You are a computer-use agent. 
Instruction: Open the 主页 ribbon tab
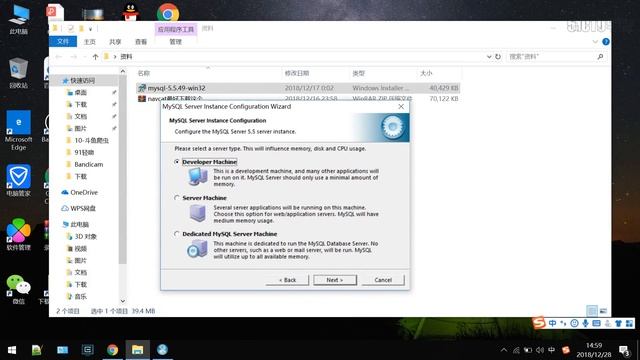pyautogui.click(x=89, y=42)
